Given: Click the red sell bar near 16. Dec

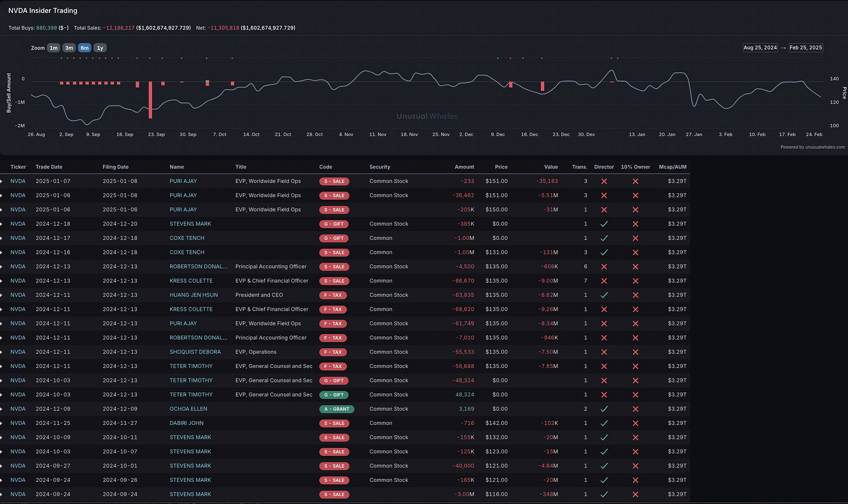Looking at the screenshot, I should [542, 86].
